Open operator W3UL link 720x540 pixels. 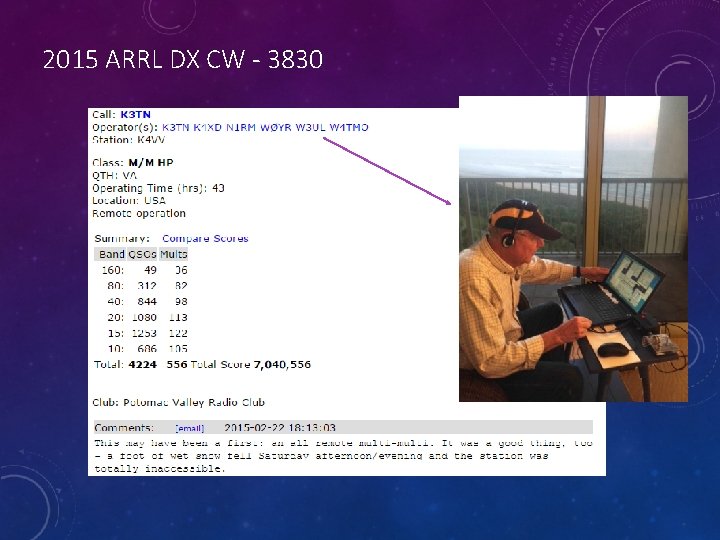click(310, 127)
